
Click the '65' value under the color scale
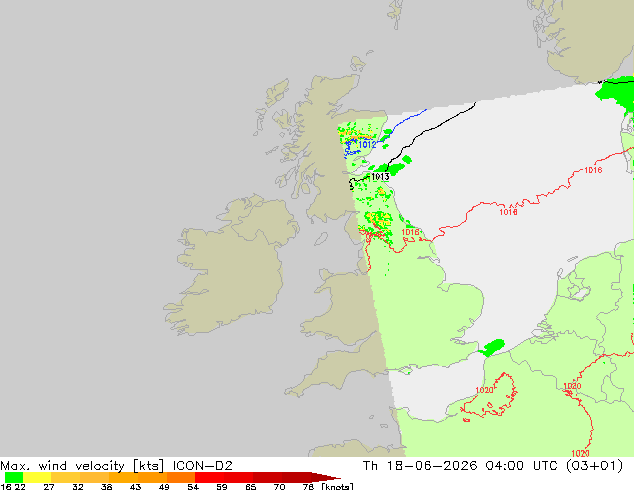(251, 487)
